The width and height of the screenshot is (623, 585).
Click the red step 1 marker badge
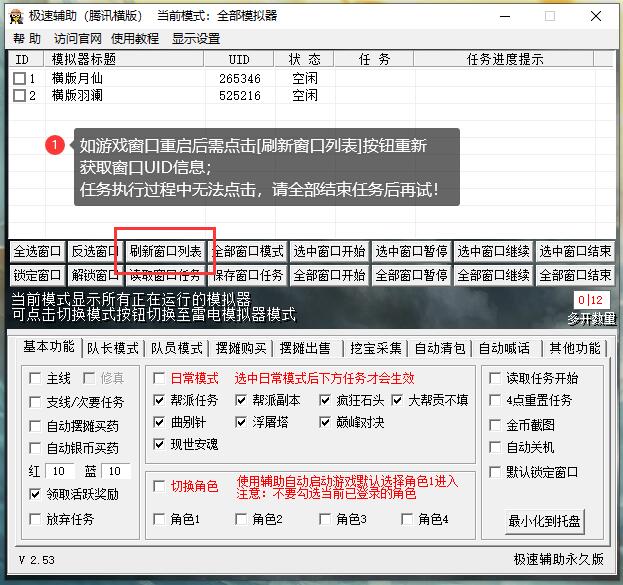click(55, 145)
